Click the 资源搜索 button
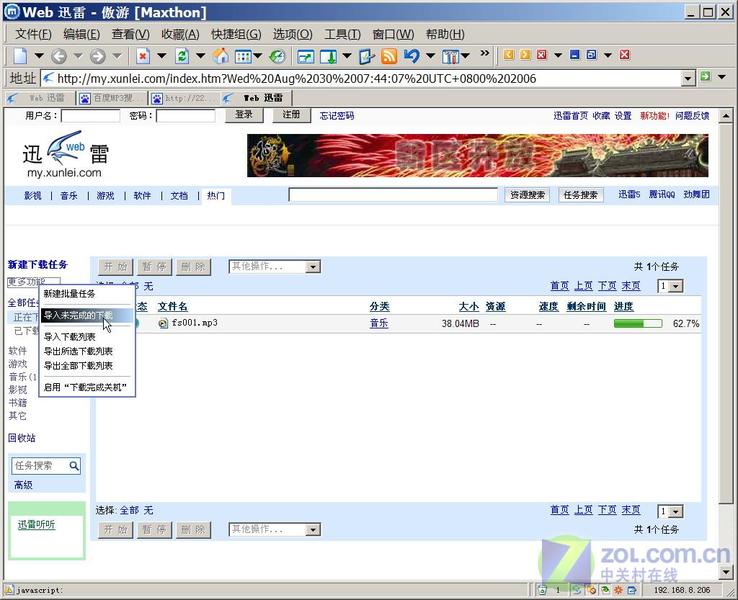Image resolution: width=738 pixels, height=600 pixels. click(x=527, y=195)
